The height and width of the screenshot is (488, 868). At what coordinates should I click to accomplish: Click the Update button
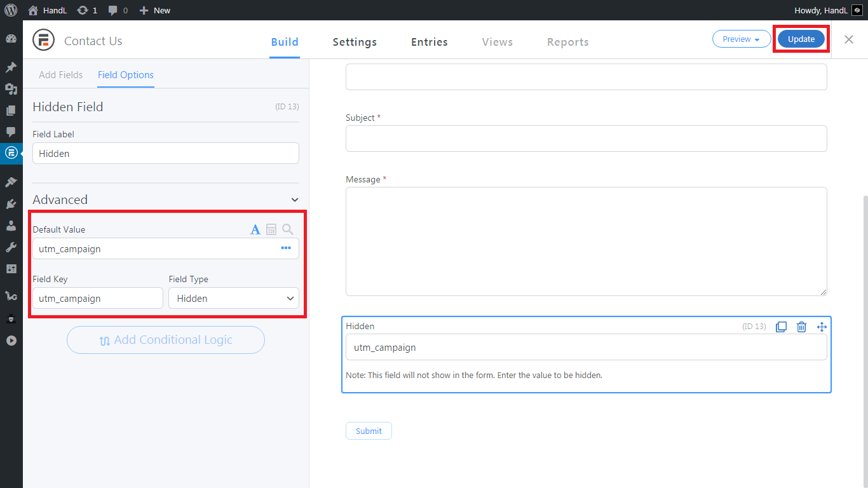point(801,39)
